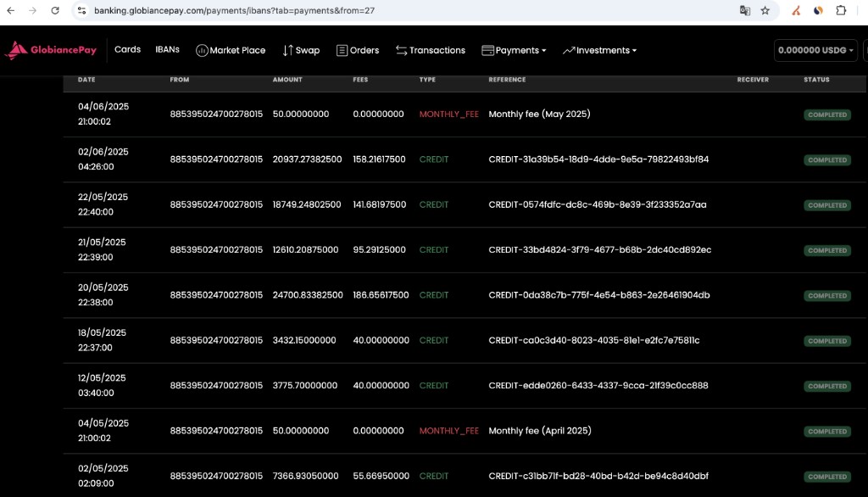Open the 0.000000 USDG balance dropdown

pos(815,50)
